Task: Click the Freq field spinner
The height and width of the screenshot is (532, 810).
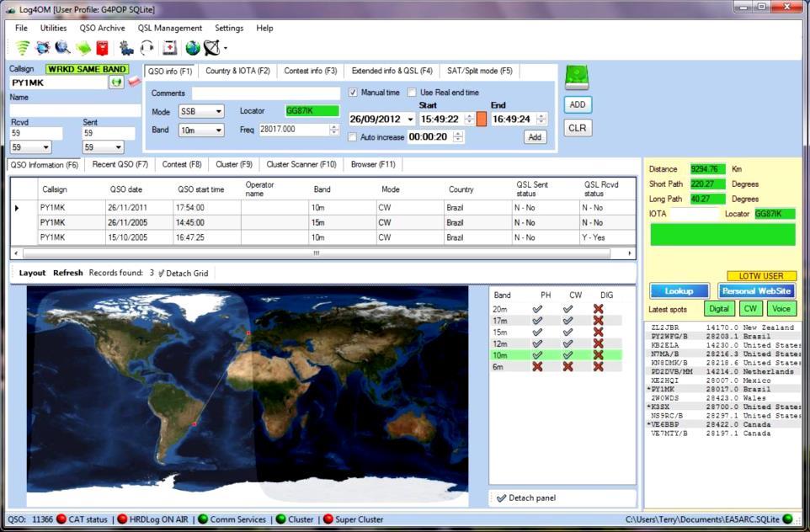Action: [x=335, y=130]
